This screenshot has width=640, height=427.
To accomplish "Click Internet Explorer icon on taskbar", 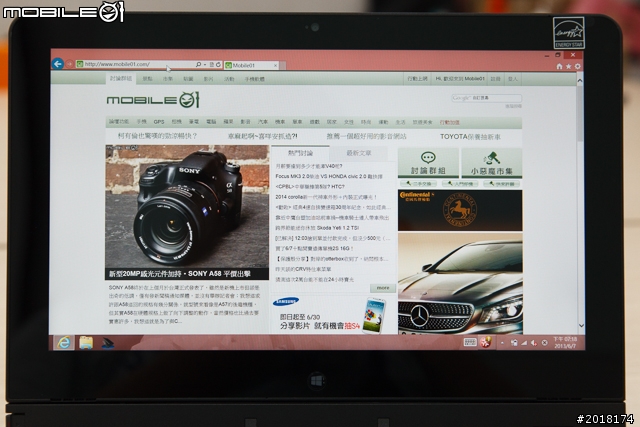I will [x=64, y=342].
